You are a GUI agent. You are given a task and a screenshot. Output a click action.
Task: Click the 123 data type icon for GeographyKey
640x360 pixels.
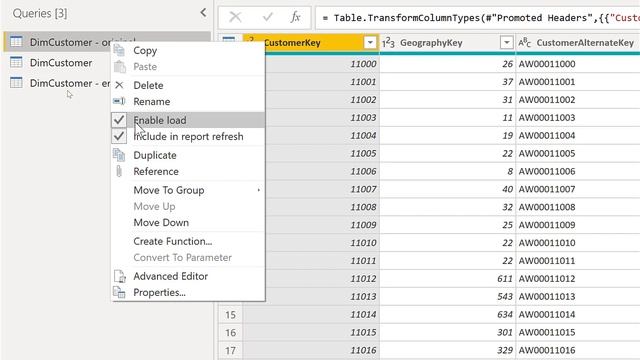[x=388, y=42]
